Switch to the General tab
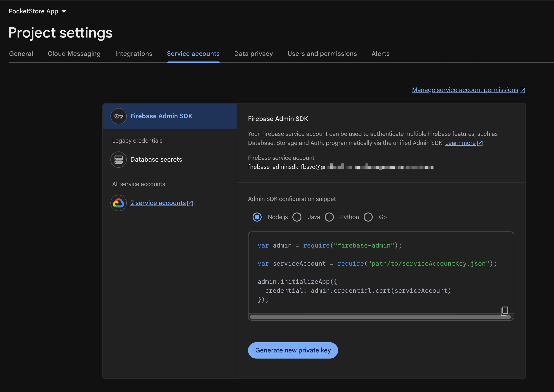Image resolution: width=554 pixels, height=392 pixels. pos(21,54)
